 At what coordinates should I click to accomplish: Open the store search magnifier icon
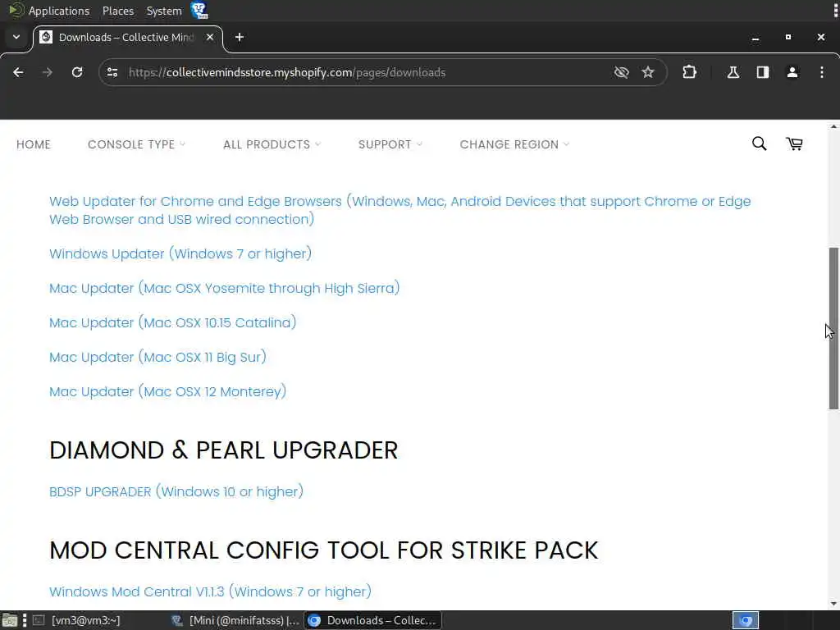coord(759,144)
